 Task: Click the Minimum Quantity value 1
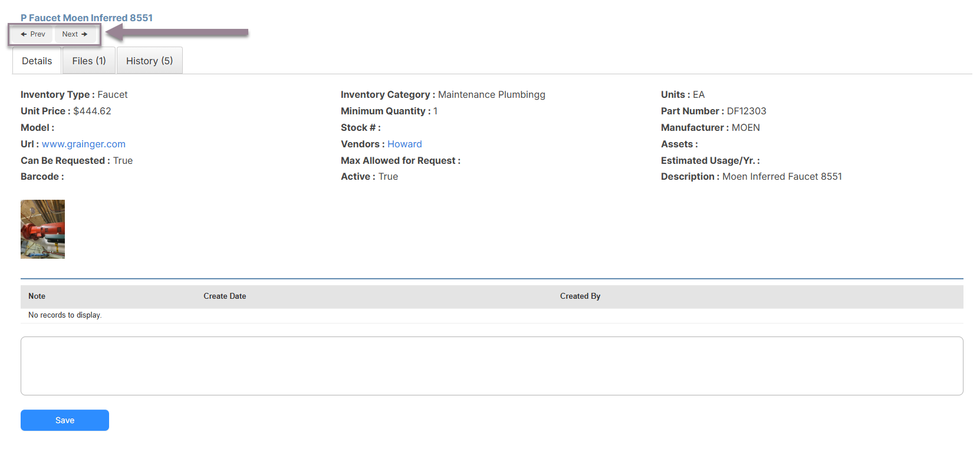click(436, 111)
